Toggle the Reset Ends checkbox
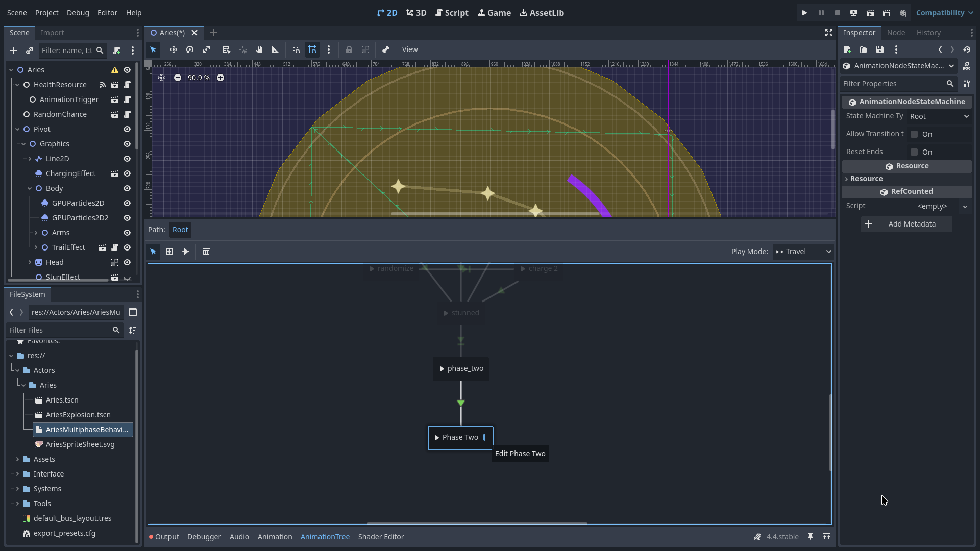The image size is (980, 551). tap(914, 152)
